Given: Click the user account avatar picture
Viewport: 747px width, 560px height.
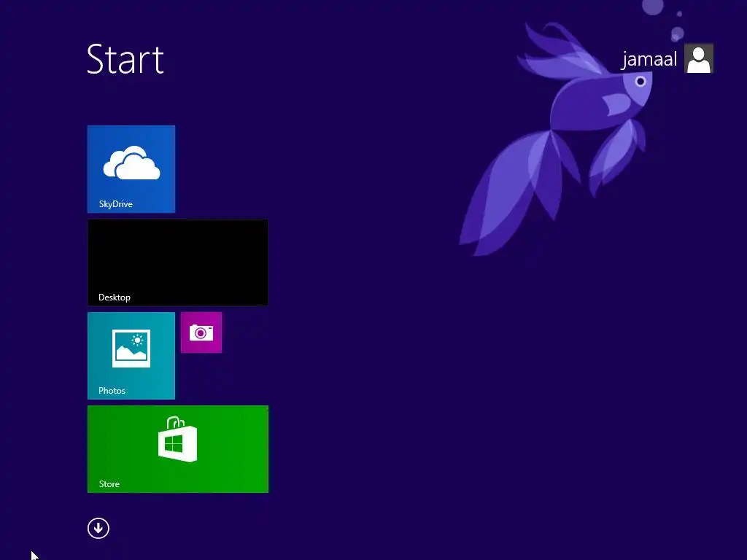Looking at the screenshot, I should click(x=698, y=58).
